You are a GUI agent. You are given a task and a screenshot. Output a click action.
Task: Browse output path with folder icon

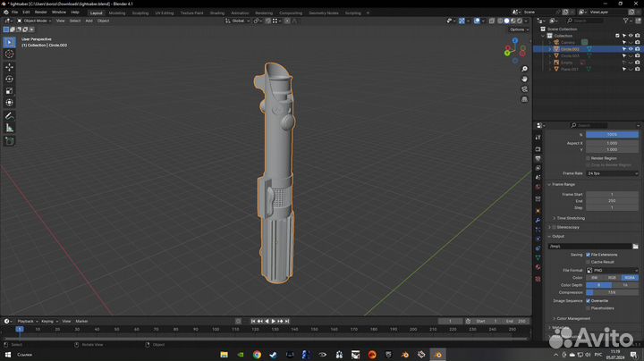tap(635, 246)
